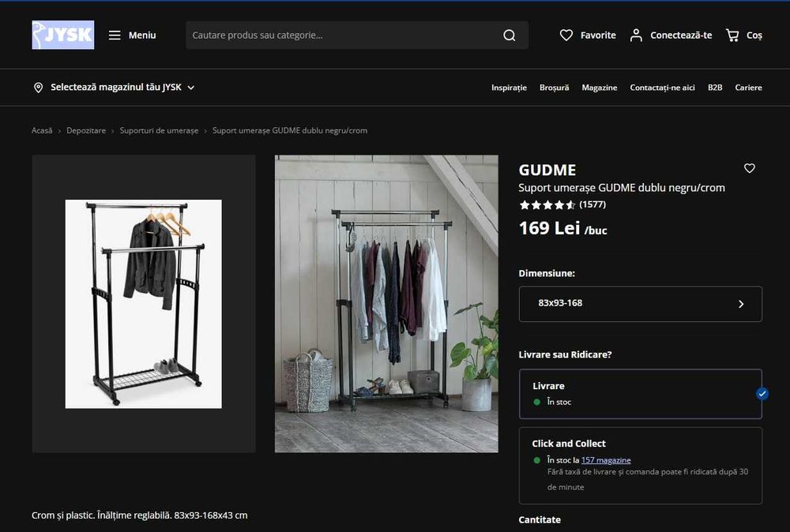Open the B2B menu item
This screenshot has width=790, height=532.
click(715, 88)
